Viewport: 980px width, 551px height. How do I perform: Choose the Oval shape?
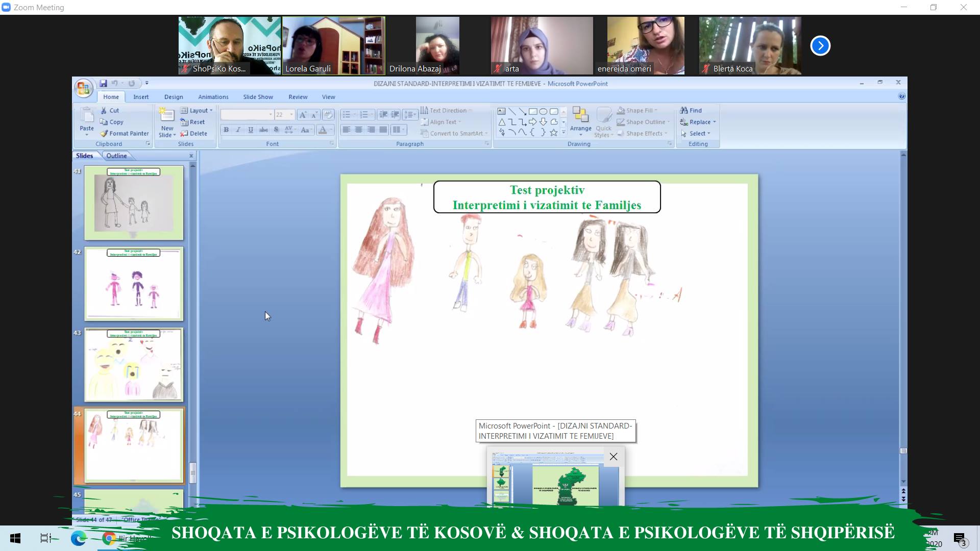coord(543,111)
